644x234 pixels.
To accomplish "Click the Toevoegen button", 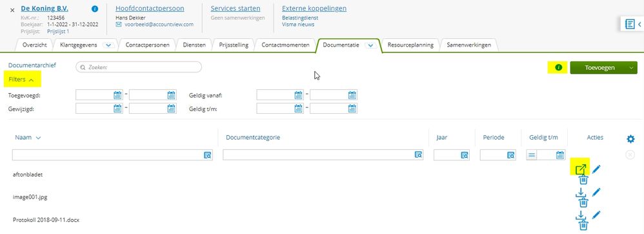I will 598,68.
